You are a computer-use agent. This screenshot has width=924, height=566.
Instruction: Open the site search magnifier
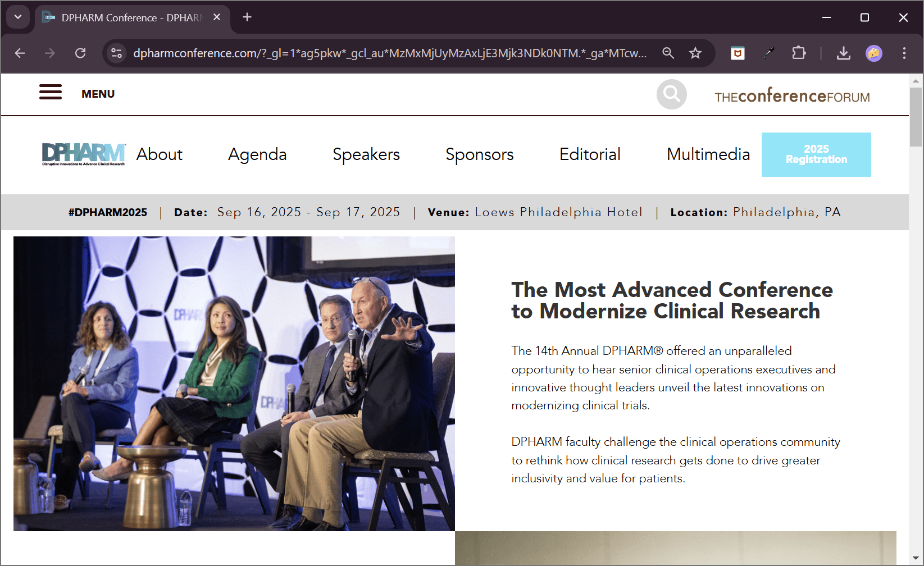click(x=672, y=94)
